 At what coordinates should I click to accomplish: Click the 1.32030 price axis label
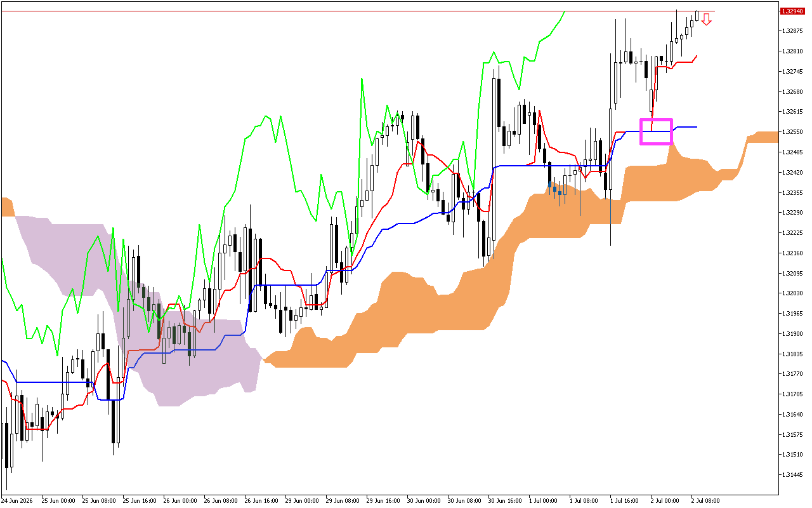point(792,293)
